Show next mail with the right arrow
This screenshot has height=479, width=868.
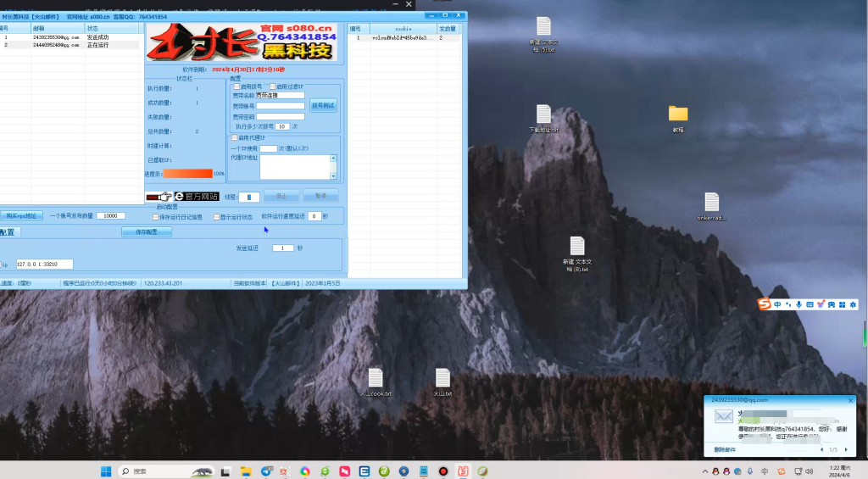pyautogui.click(x=845, y=449)
